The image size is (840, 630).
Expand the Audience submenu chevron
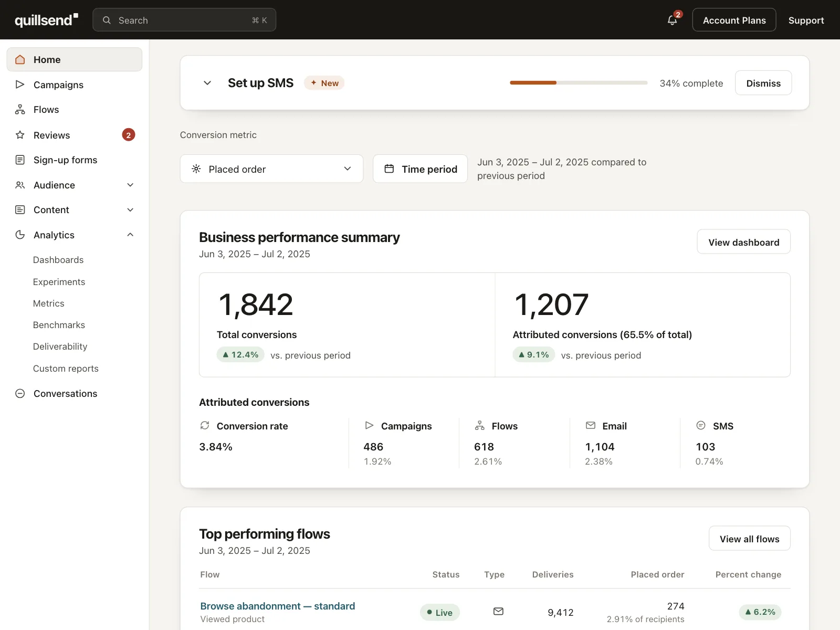(x=130, y=185)
